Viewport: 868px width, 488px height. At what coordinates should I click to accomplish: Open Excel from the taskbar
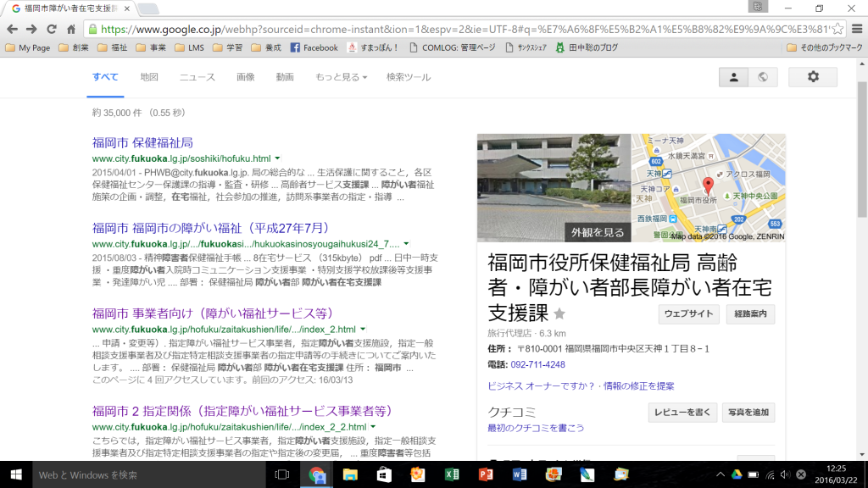coord(452,474)
